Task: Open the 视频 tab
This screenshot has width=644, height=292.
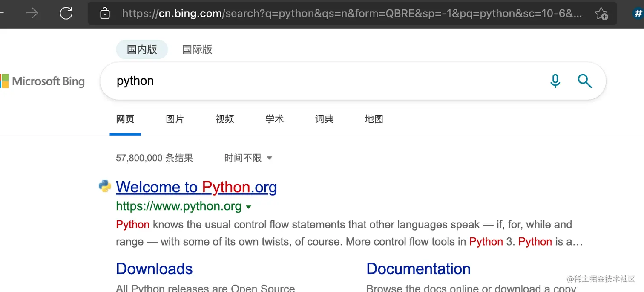Action: click(225, 119)
